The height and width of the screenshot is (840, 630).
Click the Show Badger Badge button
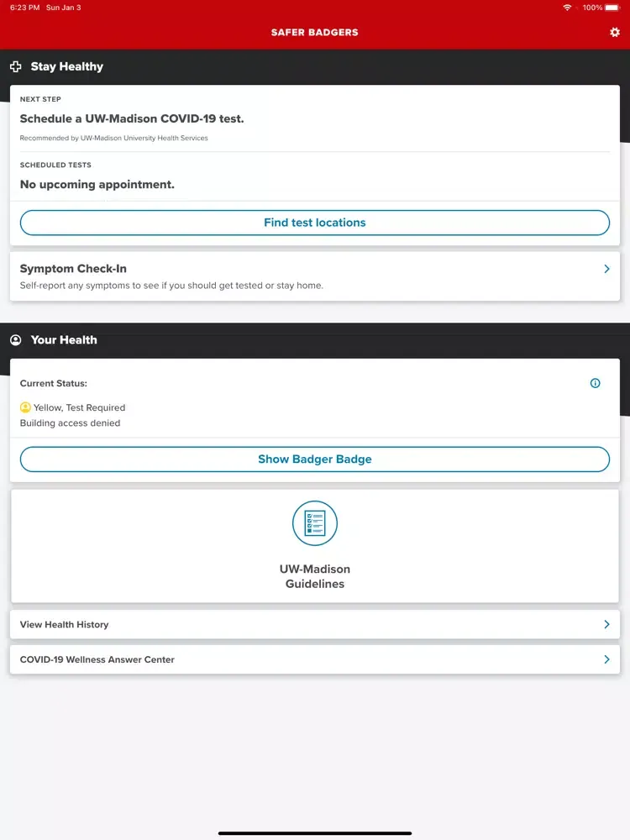315,459
